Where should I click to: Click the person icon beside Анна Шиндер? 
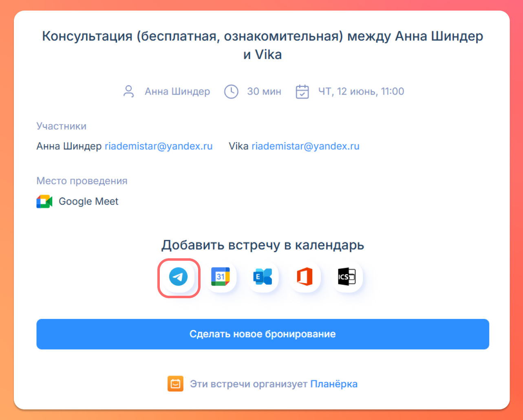pos(129,91)
